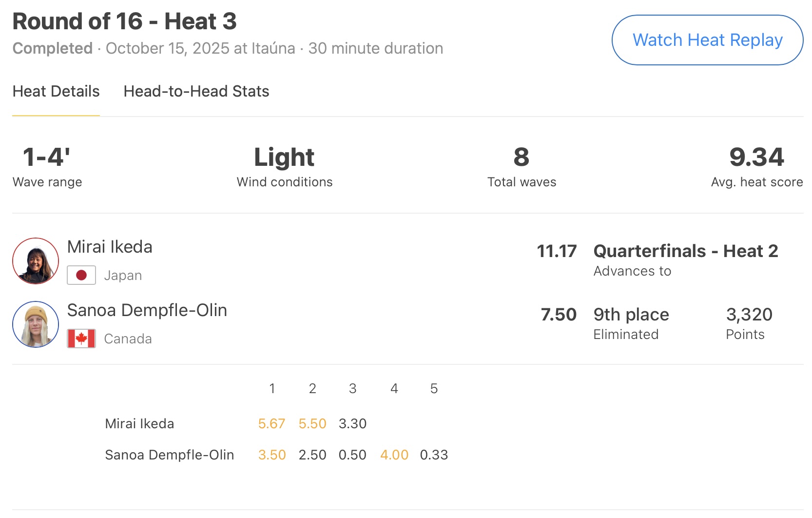This screenshot has width=812, height=518.
Task: Select the Heat Details tab
Action: click(56, 91)
